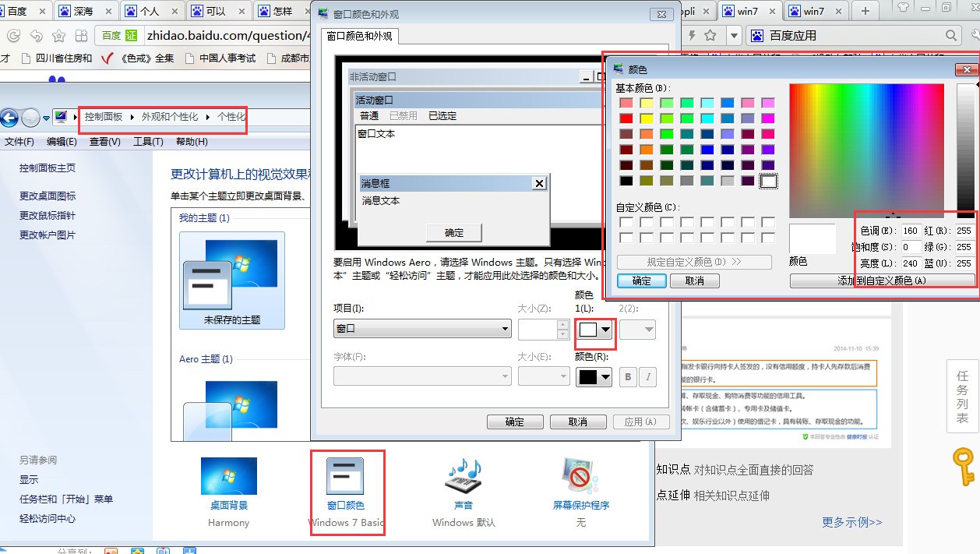Screen dimensions: 980x554
Task: Click Explorer's blue back arrow button
Action: tap(9, 118)
